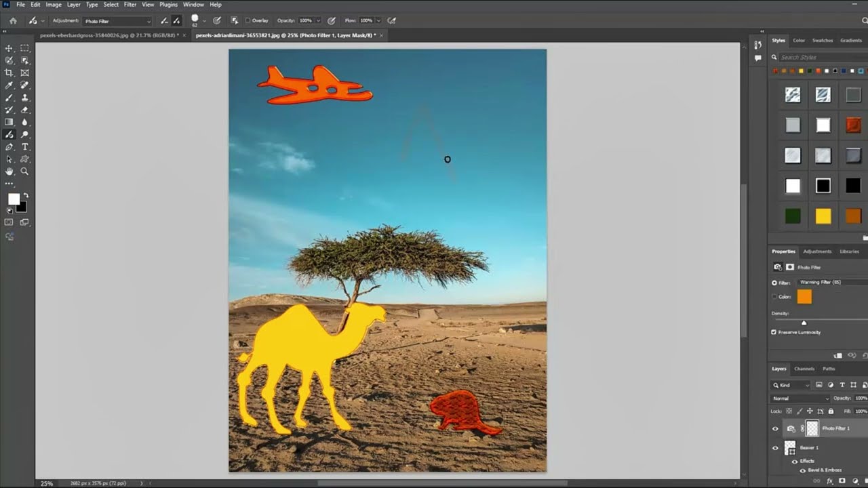Screen dimensions: 868x488
Task: Toggle pressure for opacity icon
Action: [332, 21]
